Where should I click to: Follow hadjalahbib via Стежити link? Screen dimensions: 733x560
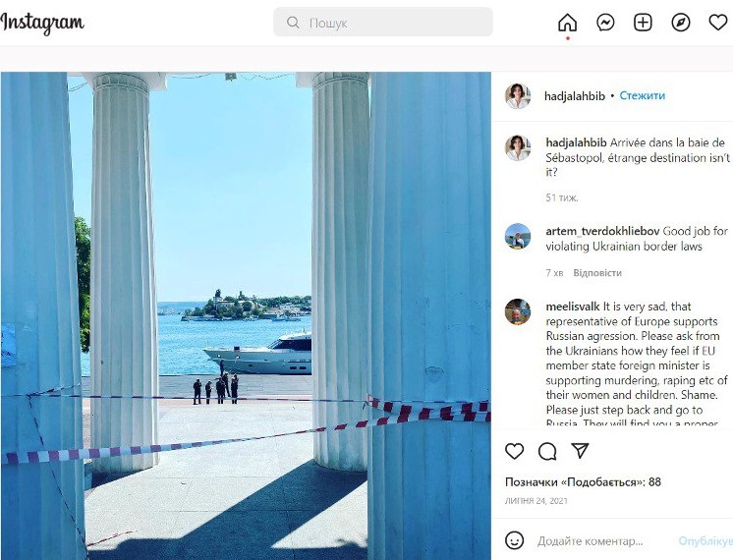coord(642,96)
